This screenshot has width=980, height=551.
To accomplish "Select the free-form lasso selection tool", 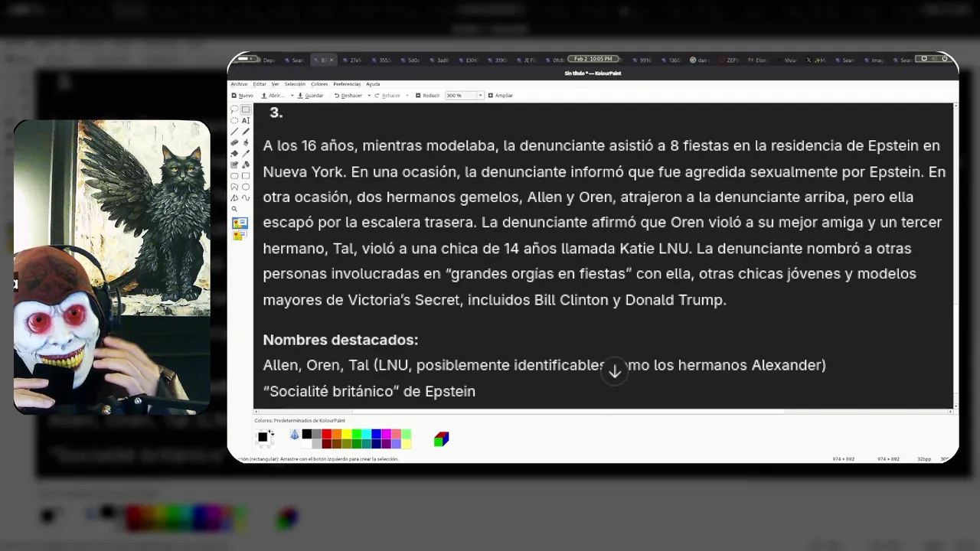I will pos(234,109).
